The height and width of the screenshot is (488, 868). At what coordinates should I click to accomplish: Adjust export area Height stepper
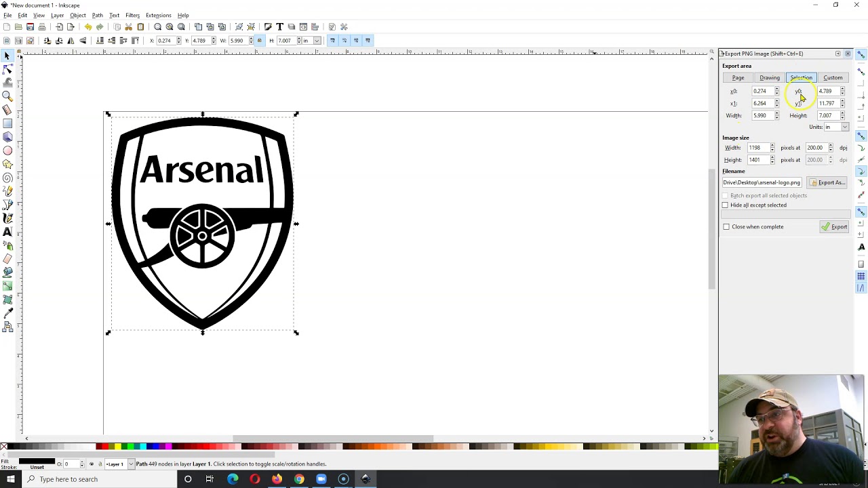[x=842, y=116]
